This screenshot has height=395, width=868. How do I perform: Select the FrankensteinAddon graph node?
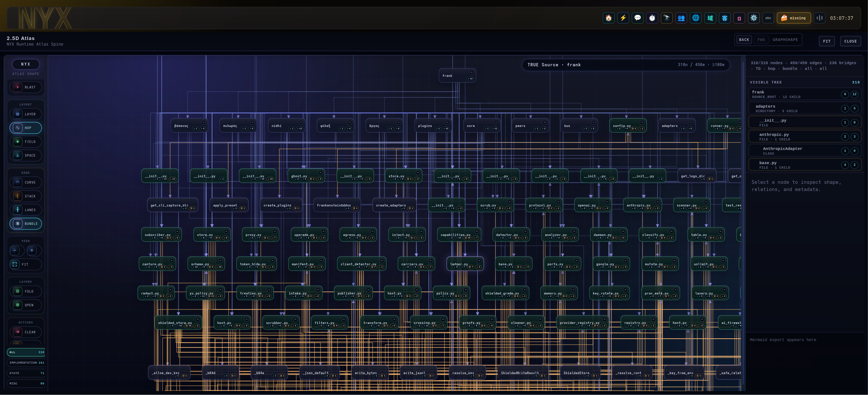(337, 205)
